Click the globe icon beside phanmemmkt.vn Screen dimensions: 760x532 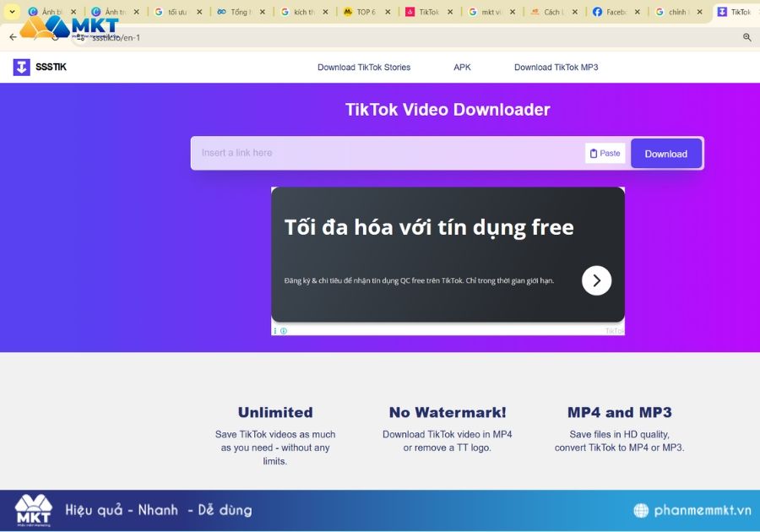[x=642, y=509]
